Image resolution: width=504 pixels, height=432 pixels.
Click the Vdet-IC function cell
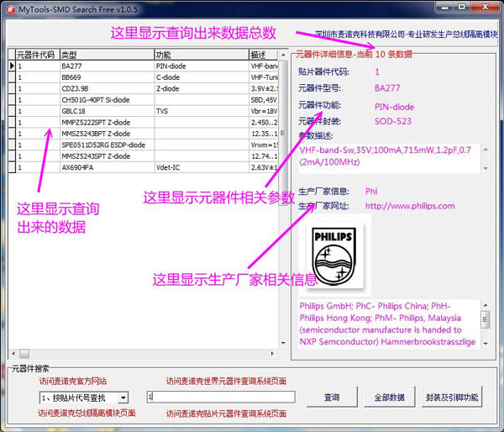pos(202,167)
